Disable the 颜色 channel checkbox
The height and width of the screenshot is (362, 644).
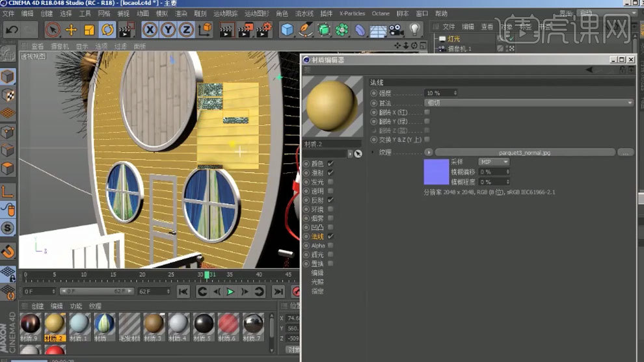(330, 164)
